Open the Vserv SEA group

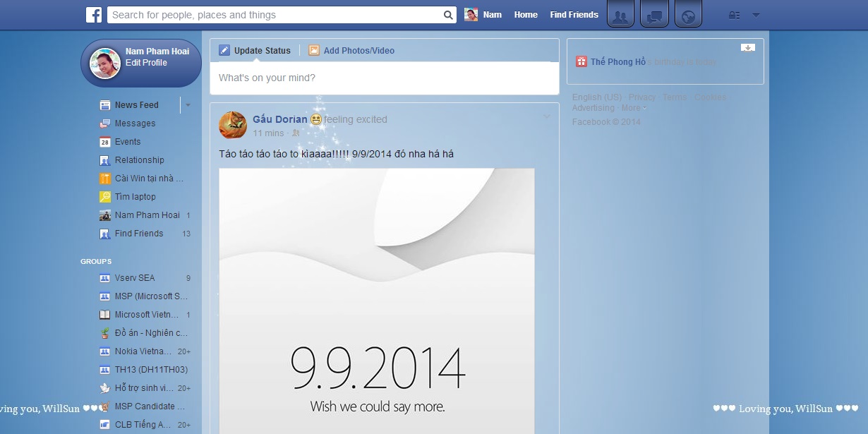click(x=135, y=278)
